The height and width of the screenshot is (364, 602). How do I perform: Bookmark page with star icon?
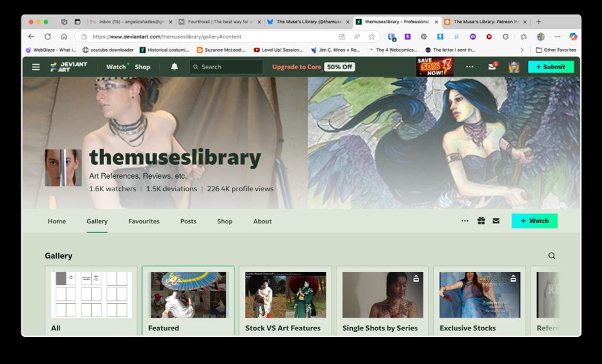371,37
